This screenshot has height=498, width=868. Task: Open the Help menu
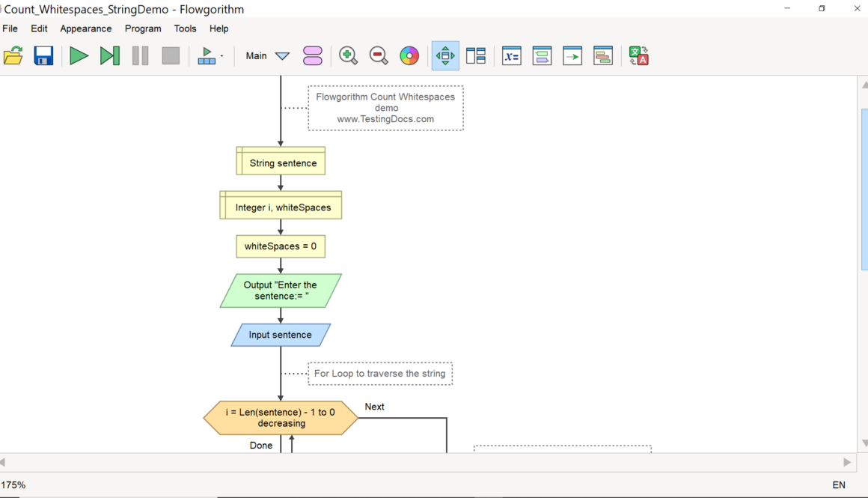218,28
